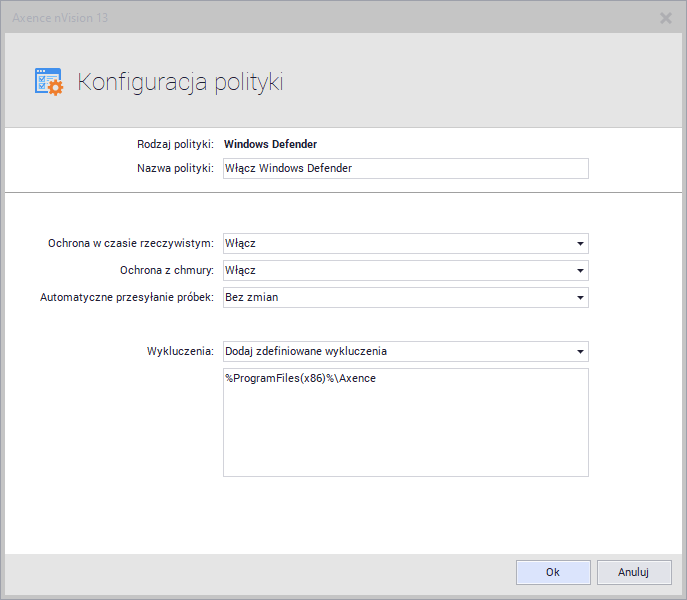Click the Konfiguracja polityki heading
The image size is (687, 600).
(180, 82)
